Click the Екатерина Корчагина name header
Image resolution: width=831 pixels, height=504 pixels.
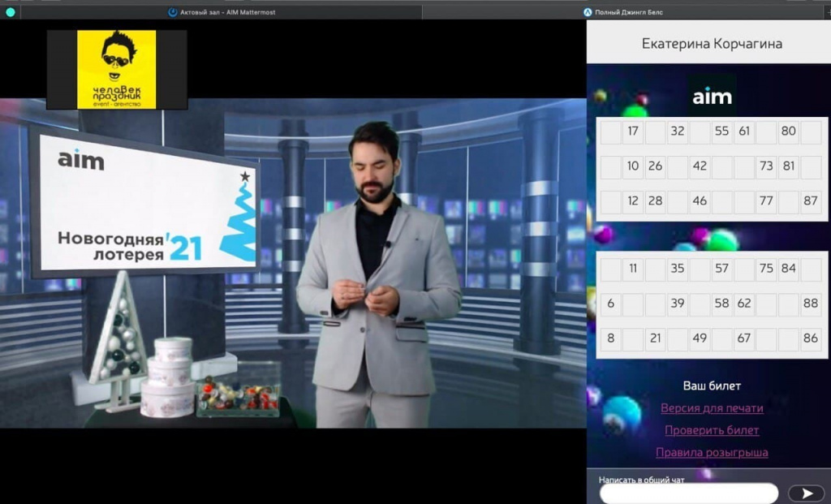point(712,44)
